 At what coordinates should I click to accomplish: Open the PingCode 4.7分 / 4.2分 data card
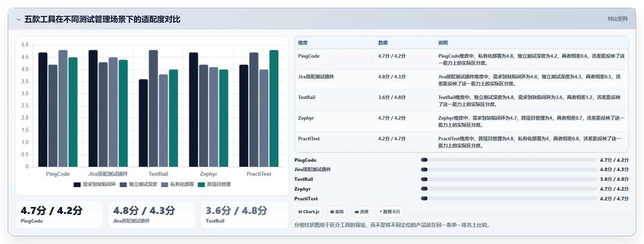pos(59,214)
